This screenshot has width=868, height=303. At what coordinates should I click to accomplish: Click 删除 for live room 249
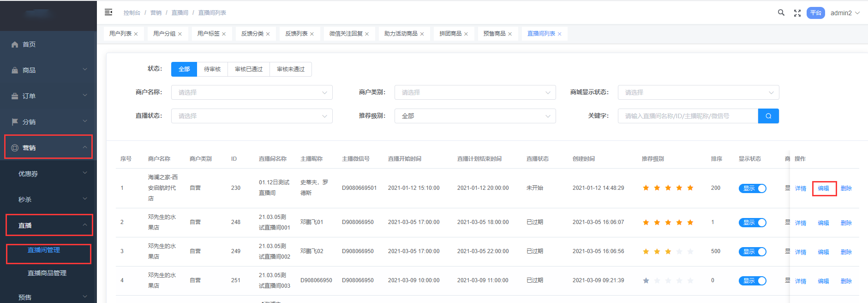(846, 252)
